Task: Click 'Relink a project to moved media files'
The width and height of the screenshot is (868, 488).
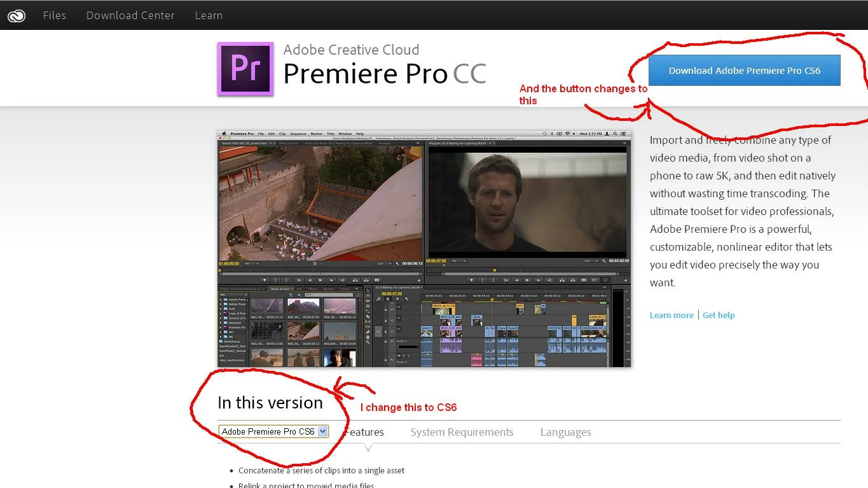Action: pyautogui.click(x=307, y=485)
